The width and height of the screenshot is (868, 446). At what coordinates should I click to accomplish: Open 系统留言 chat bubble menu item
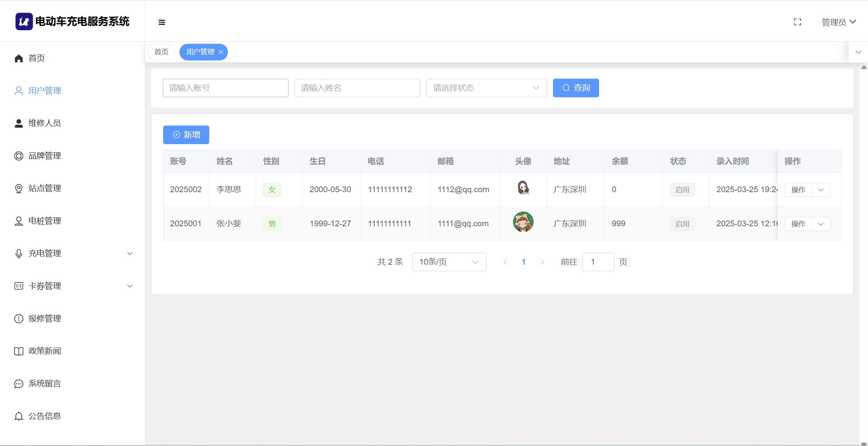[45, 384]
